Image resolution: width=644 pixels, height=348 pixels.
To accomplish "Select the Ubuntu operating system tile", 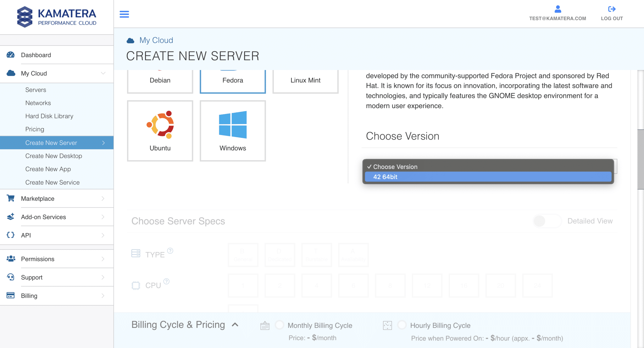I will click(x=160, y=131).
